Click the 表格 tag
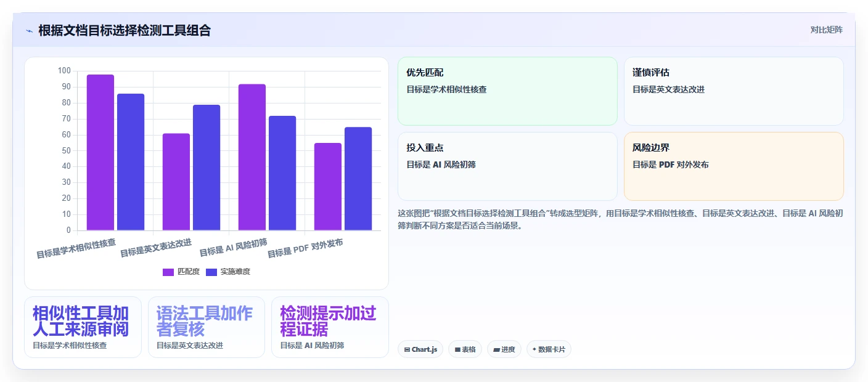 (x=465, y=349)
